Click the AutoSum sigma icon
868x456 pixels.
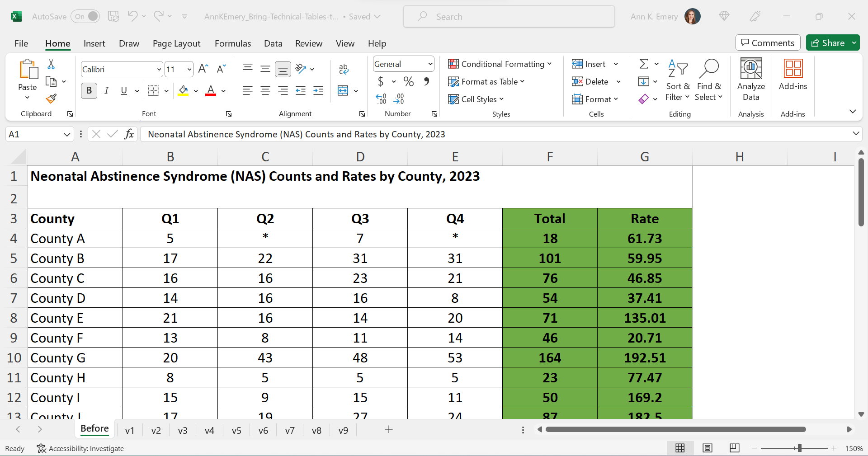coord(644,64)
